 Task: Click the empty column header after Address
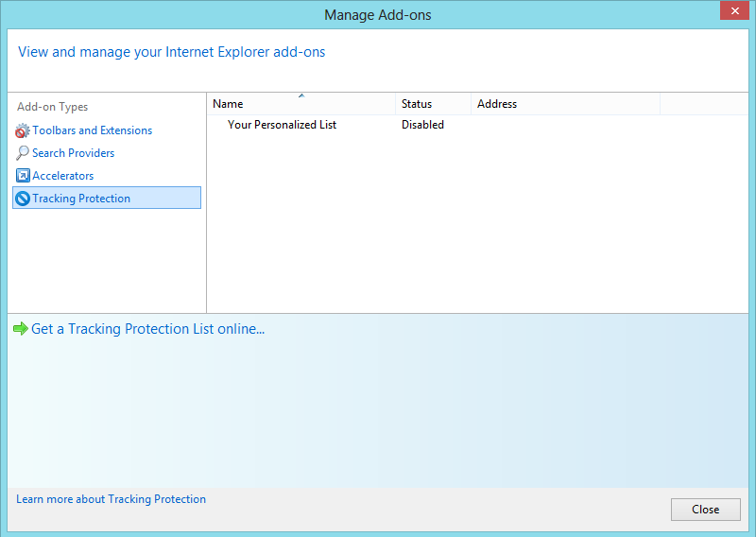pos(704,104)
